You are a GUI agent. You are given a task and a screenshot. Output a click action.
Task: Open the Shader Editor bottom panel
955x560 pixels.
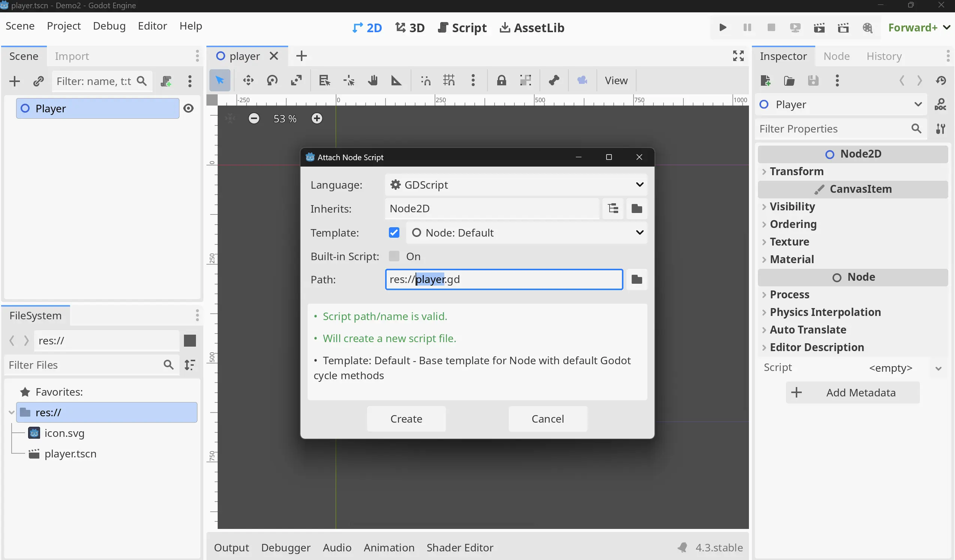(x=460, y=548)
